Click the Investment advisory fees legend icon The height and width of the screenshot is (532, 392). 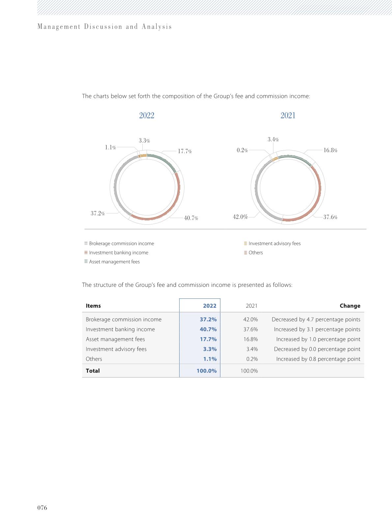pyautogui.click(x=245, y=243)
